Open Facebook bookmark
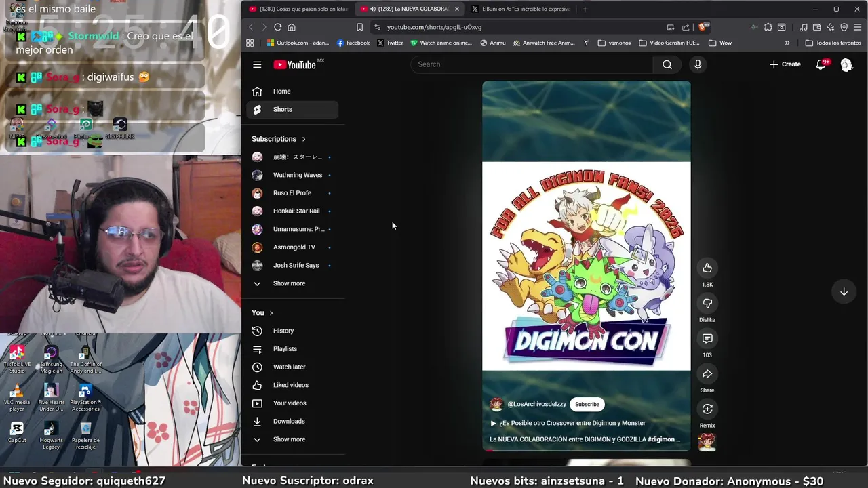This screenshot has height=488, width=868. [353, 43]
